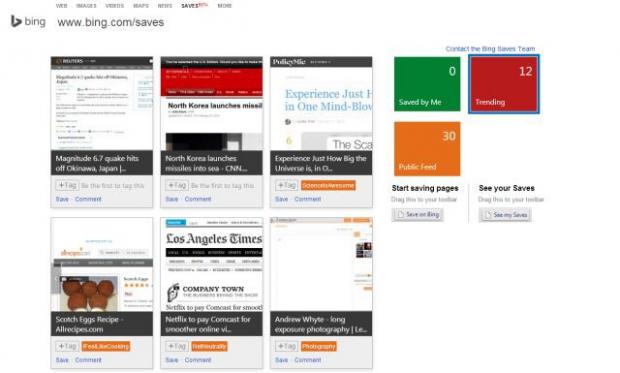620x373 pixels.
Task: Switch to the Videos tab
Action: pyautogui.click(x=115, y=6)
